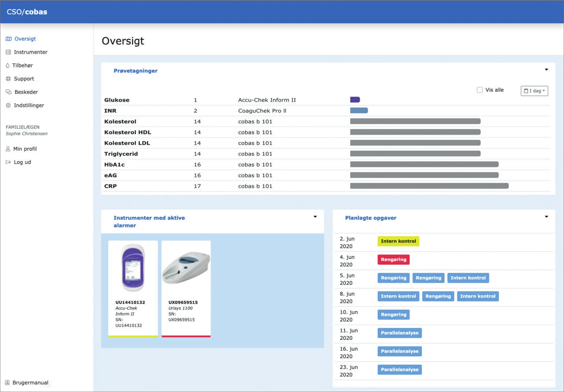564x392 pixels.
Task: Open Min profil in the sidebar
Action: (x=25, y=149)
